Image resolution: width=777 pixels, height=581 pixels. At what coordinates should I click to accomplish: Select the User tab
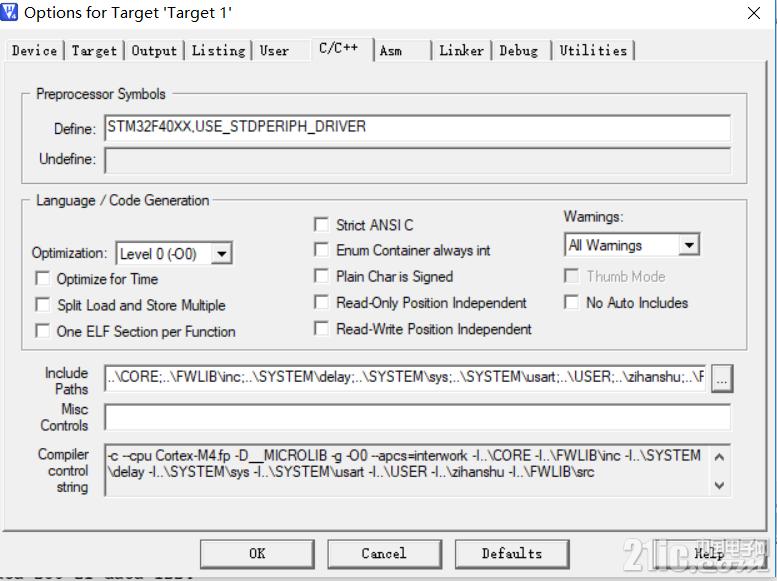pyautogui.click(x=274, y=51)
